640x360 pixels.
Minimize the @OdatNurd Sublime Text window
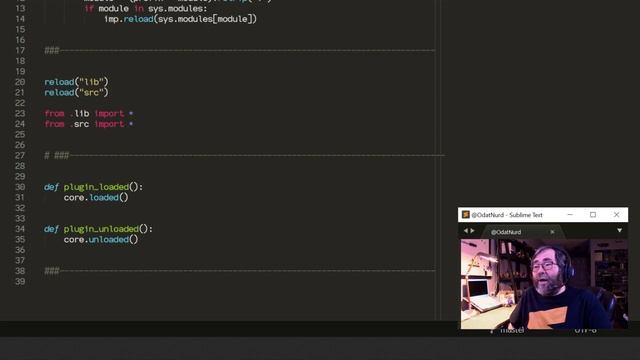click(x=570, y=215)
